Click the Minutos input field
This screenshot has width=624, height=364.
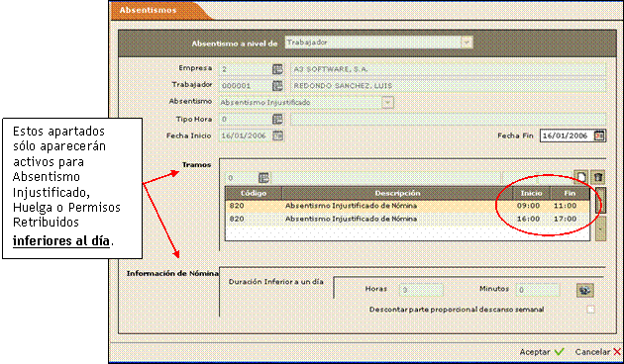coord(538,290)
